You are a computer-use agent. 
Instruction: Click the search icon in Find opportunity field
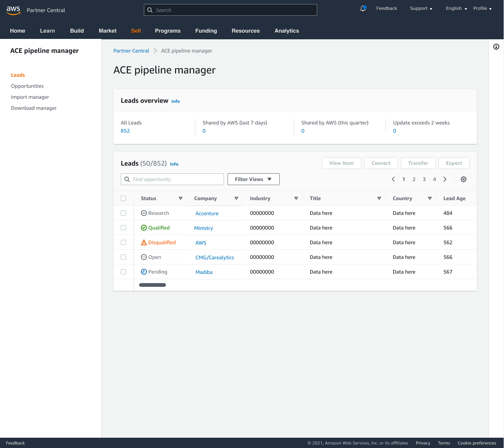(127, 179)
